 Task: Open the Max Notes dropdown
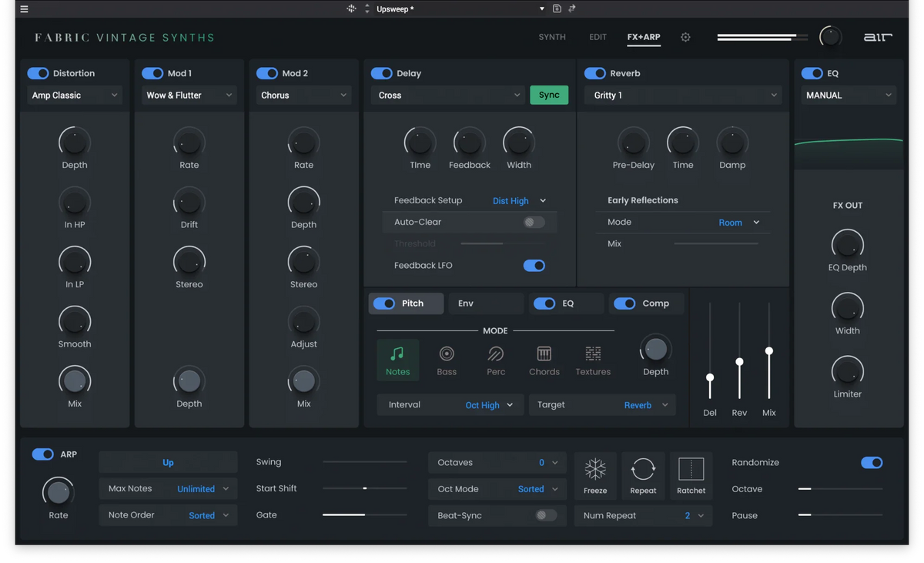(168, 489)
